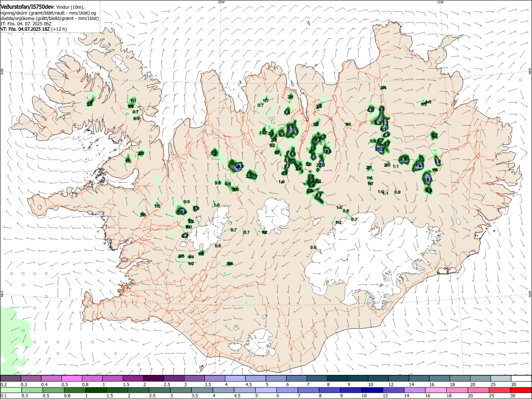Select the 10.5 rainfall value in the east
The height and width of the screenshot is (399, 532).
tap(428, 180)
